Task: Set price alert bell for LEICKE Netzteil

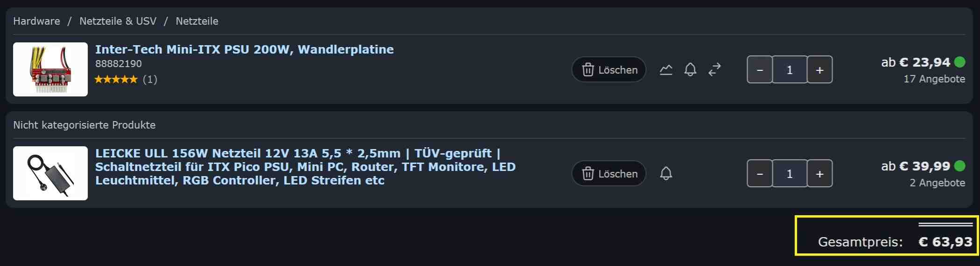Action: (666, 174)
